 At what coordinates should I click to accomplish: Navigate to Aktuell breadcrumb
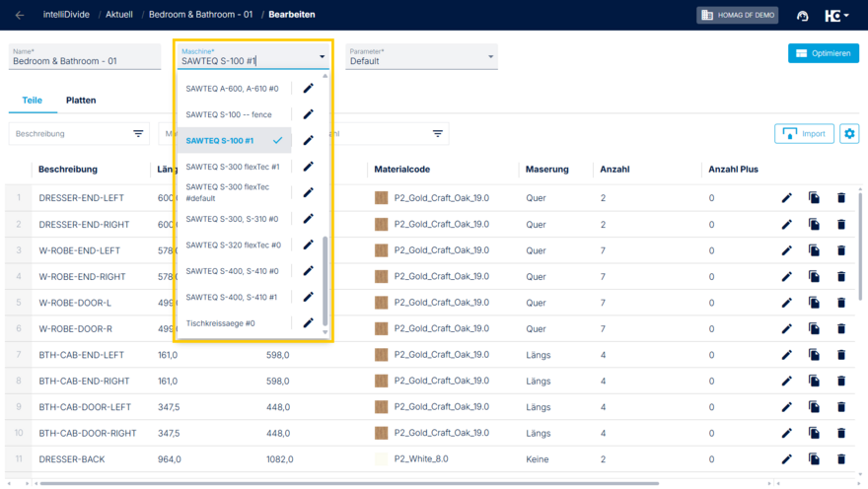[119, 15]
